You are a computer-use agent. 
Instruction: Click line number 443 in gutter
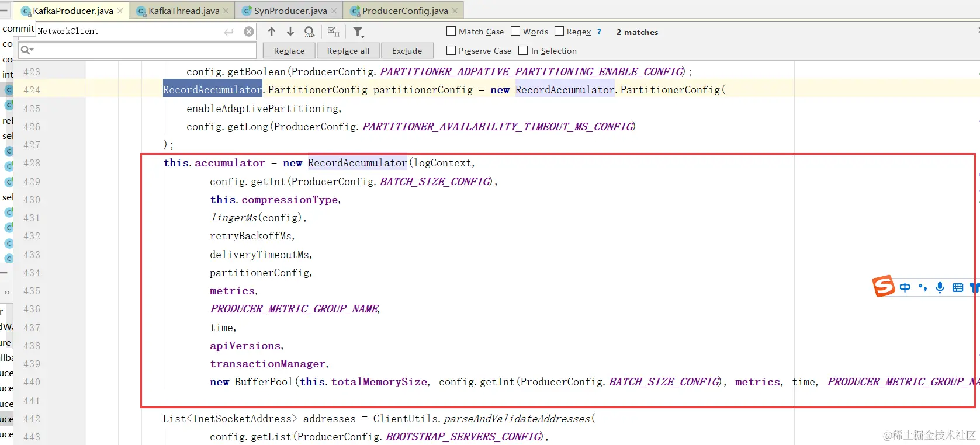pyautogui.click(x=32, y=437)
